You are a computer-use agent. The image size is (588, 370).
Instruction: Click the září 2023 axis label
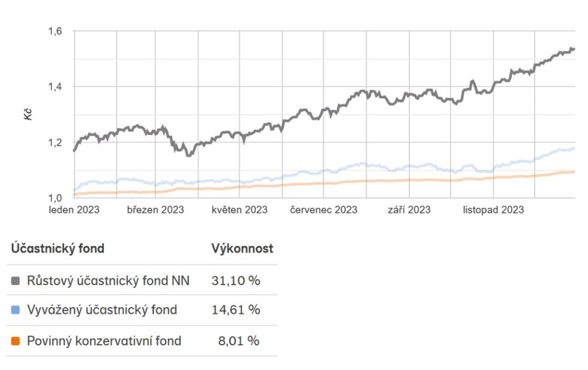(408, 210)
